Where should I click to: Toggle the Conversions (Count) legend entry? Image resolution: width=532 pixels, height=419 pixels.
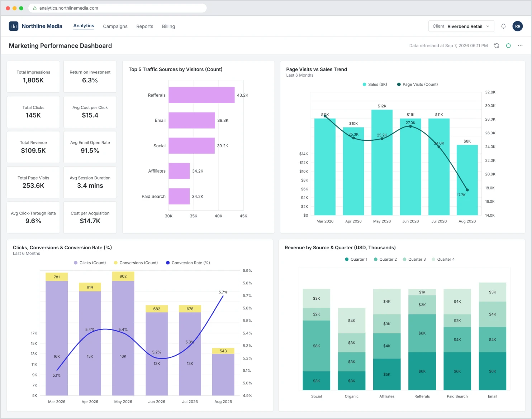click(x=136, y=263)
